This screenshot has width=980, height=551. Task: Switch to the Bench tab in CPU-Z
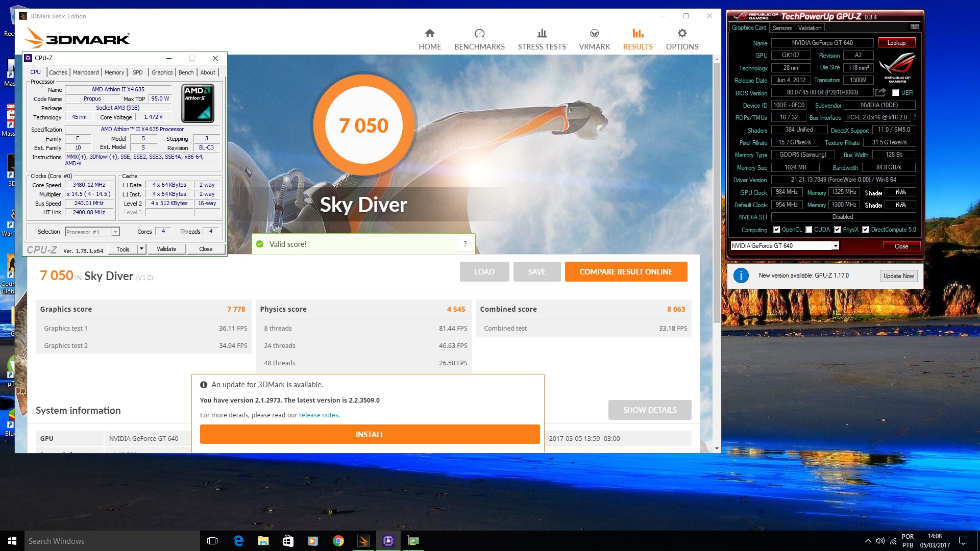[x=186, y=72]
